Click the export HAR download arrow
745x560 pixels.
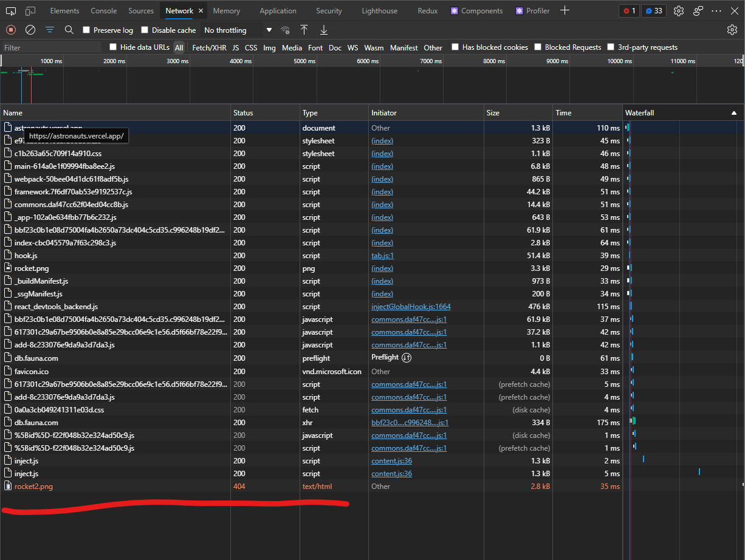[324, 30]
